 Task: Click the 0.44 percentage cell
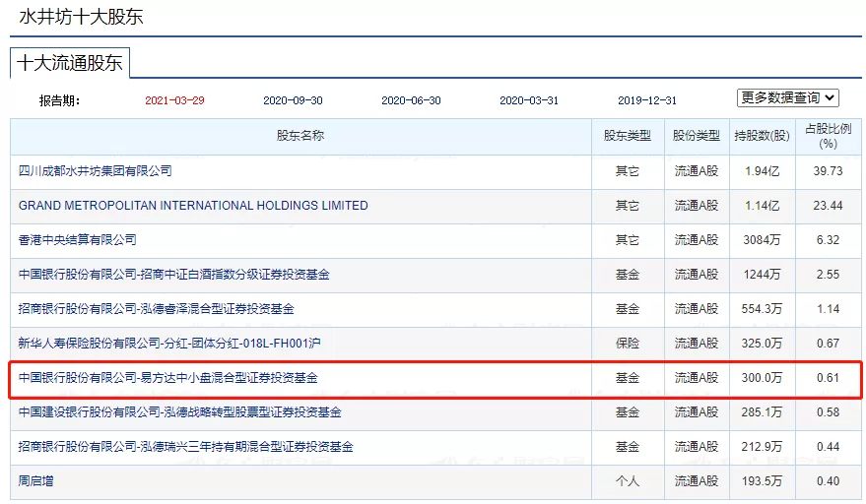828,447
